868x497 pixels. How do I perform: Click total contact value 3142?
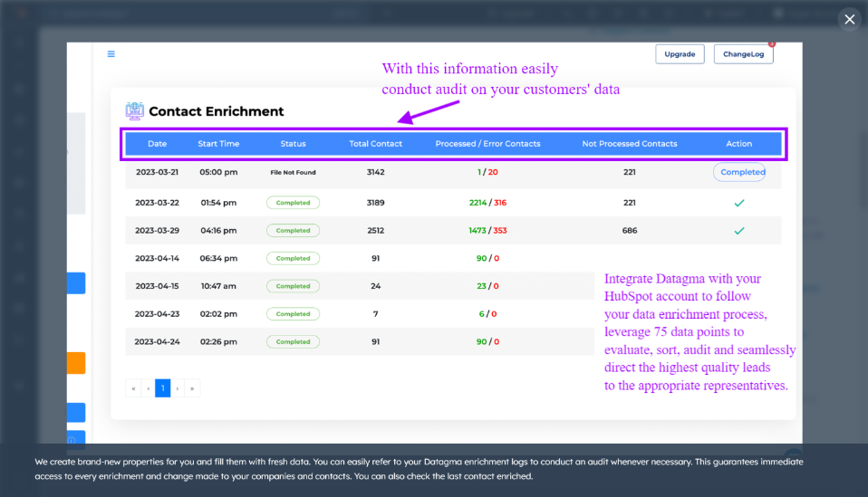pos(375,172)
